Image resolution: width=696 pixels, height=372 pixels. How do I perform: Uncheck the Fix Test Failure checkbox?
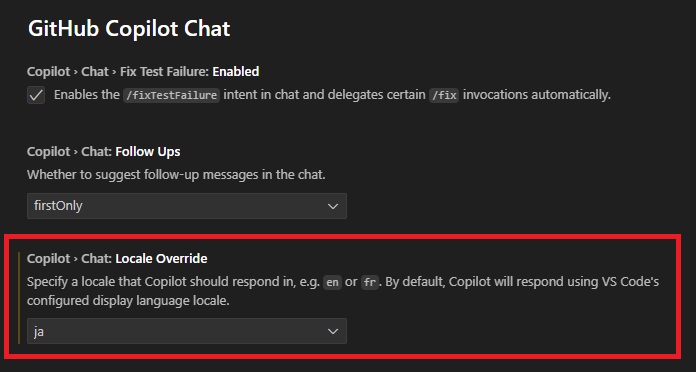36,95
